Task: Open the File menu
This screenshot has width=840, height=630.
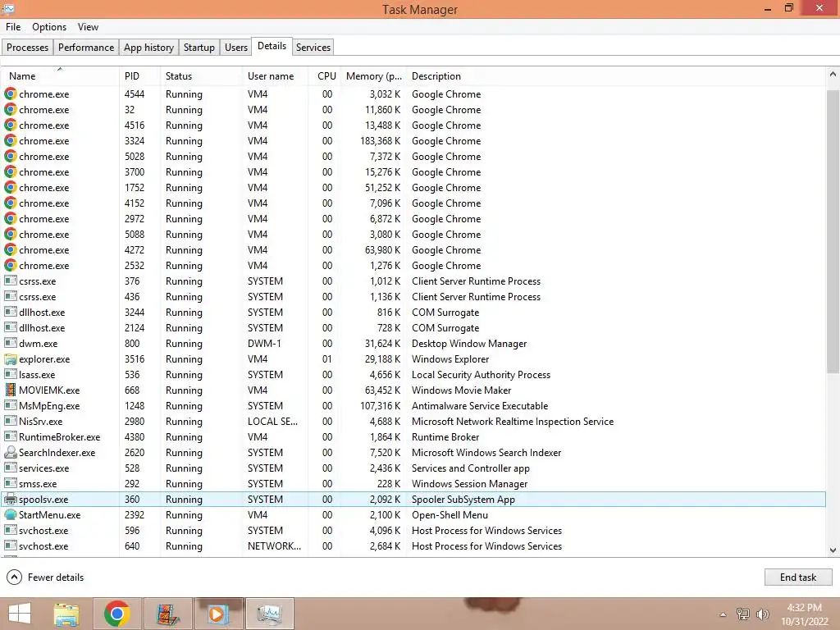Action: click(x=13, y=27)
